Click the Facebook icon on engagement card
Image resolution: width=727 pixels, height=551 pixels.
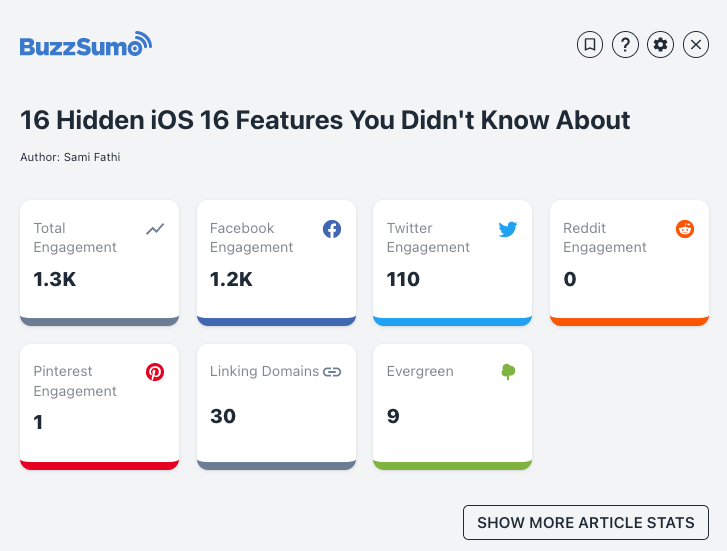point(332,229)
